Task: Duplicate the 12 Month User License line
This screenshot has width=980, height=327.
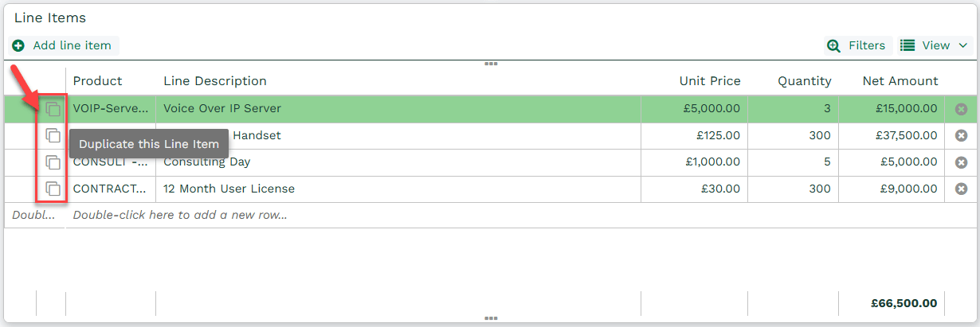Action: (53, 189)
